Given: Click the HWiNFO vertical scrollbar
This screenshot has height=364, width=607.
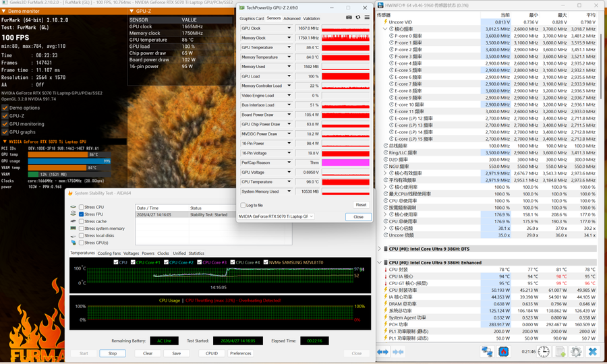Looking at the screenshot, I should (x=601, y=66).
